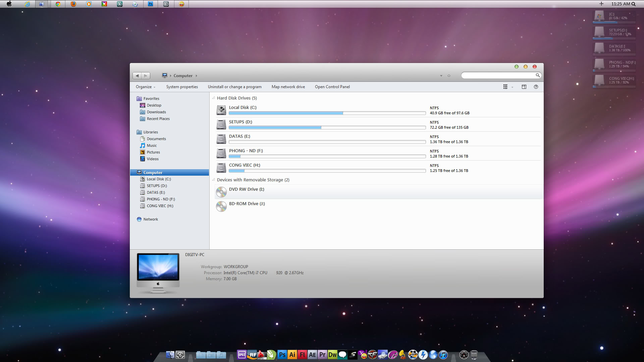Open the change view options dropdown arrow
This screenshot has width=644, height=362.
tap(512, 87)
